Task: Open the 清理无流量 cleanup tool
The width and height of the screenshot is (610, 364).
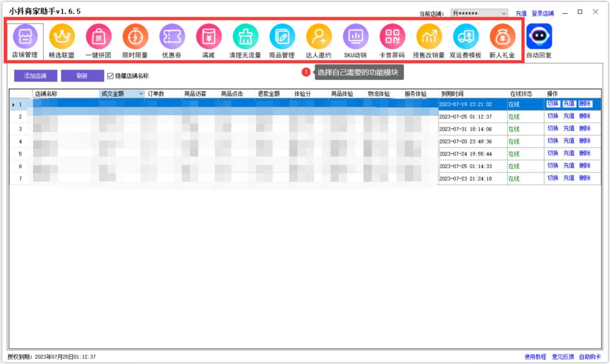Action: (x=245, y=37)
